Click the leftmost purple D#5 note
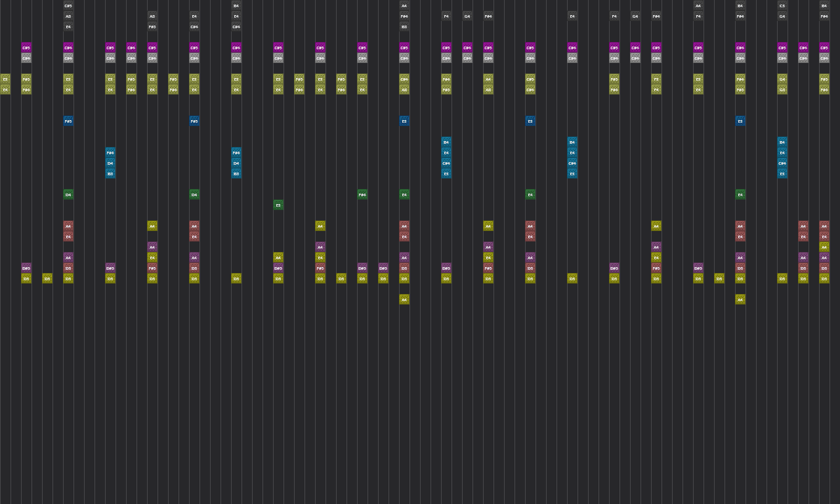The height and width of the screenshot is (504, 840). 26,268
